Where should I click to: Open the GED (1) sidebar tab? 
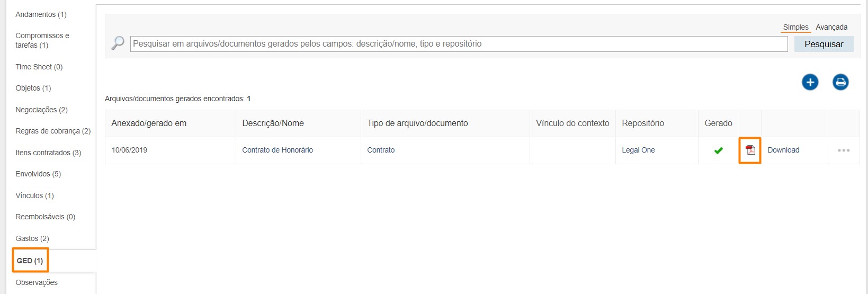[30, 261]
